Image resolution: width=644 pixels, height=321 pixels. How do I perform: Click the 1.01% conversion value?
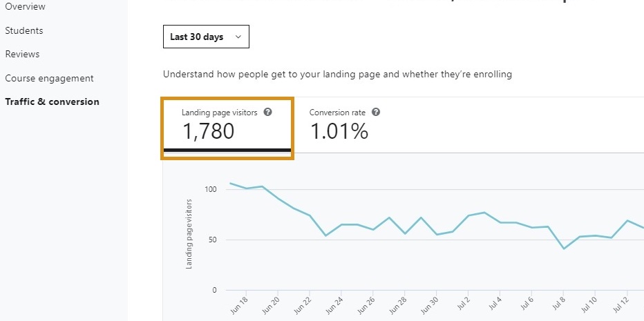pos(339,131)
